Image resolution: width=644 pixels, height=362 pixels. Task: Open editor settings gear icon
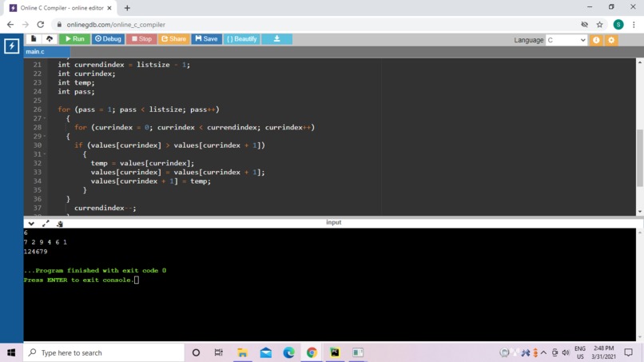tap(611, 40)
